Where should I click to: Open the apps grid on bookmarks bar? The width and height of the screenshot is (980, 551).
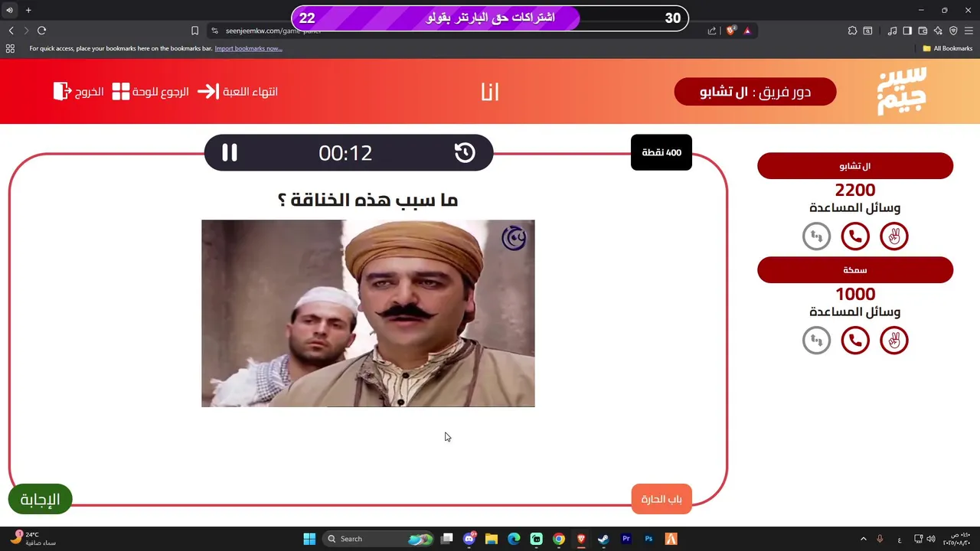[x=10, y=48]
